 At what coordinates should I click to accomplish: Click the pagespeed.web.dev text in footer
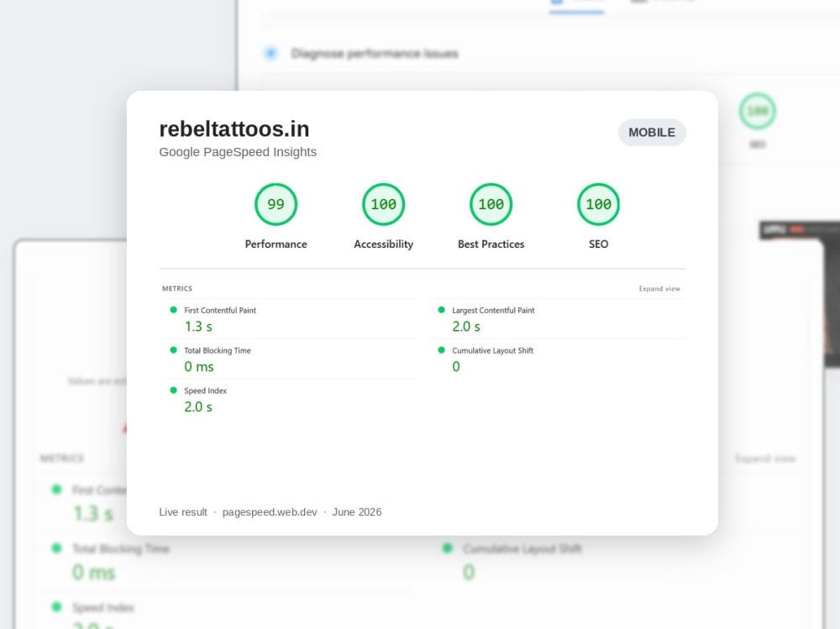click(x=270, y=512)
